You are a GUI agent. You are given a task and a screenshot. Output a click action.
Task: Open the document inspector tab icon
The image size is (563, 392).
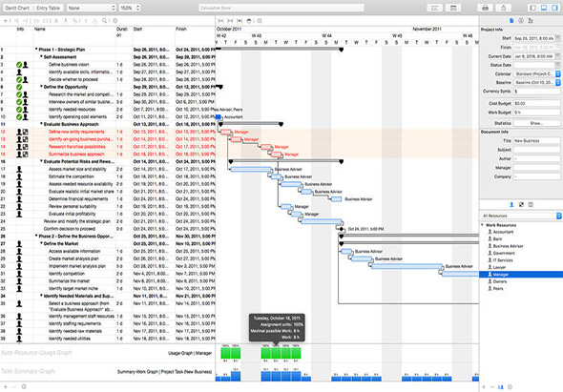511,21
